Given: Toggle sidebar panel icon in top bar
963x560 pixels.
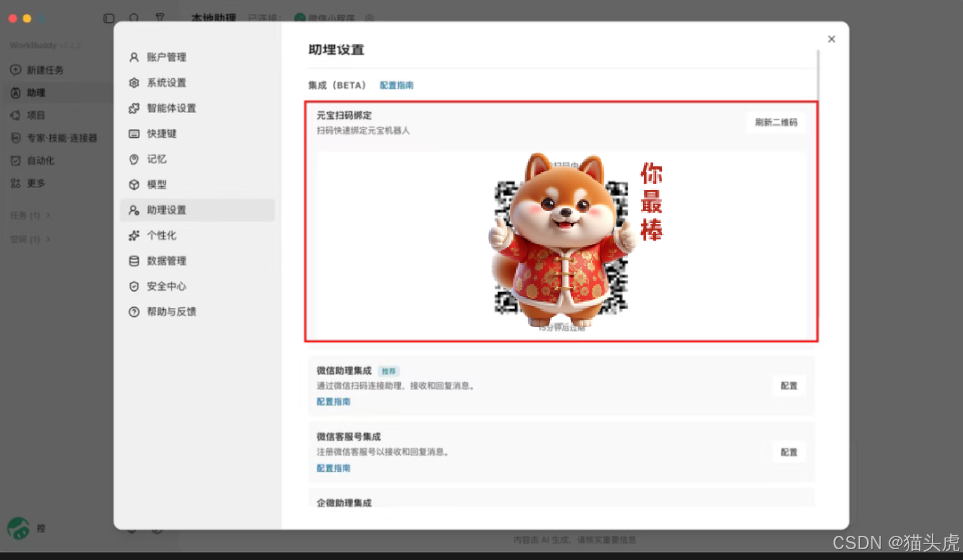Looking at the screenshot, I should pyautogui.click(x=109, y=18).
